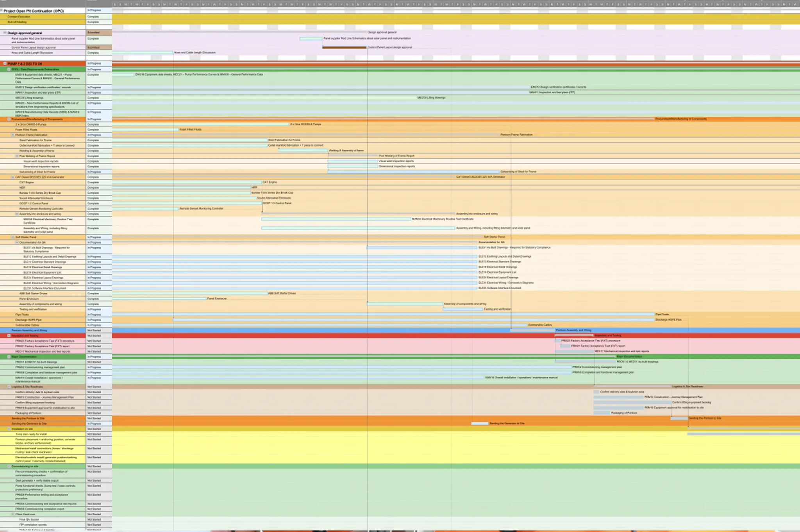The width and height of the screenshot is (800, 532).
Task: Collapse the Commissioning on site group
Action: coord(9,466)
